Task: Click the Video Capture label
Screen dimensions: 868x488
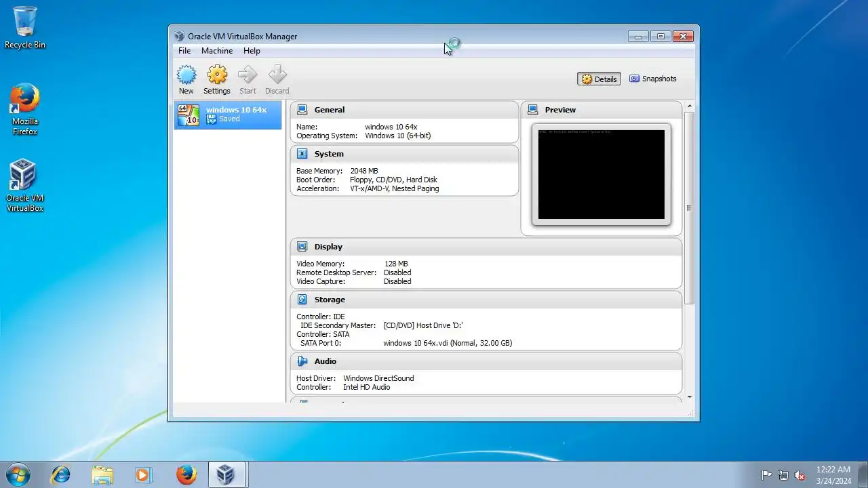Action: pos(321,281)
